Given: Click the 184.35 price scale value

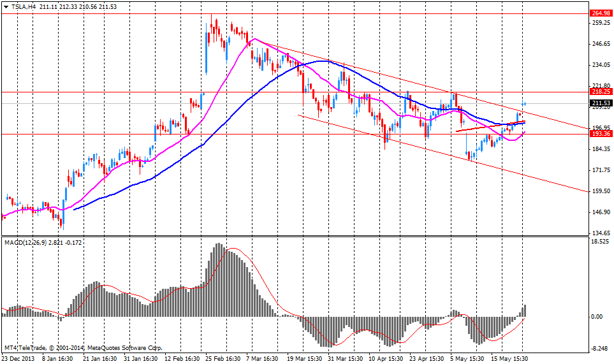Looking at the screenshot, I should (x=601, y=149).
